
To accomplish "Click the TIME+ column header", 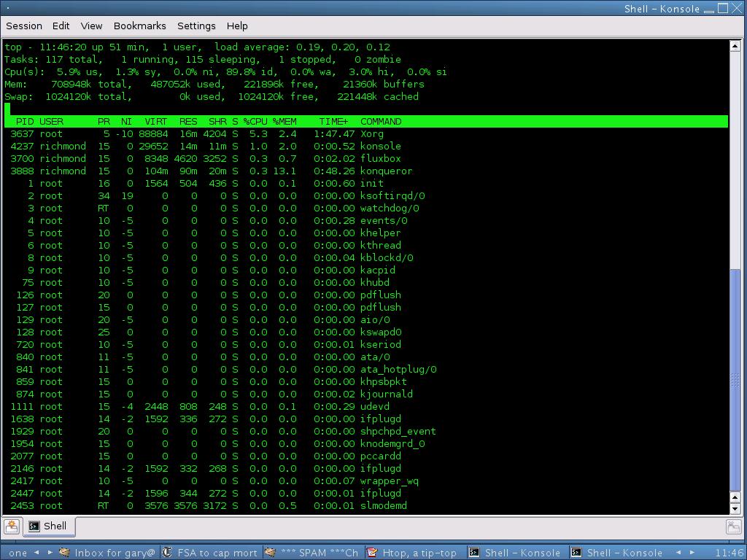I will coord(333,122).
